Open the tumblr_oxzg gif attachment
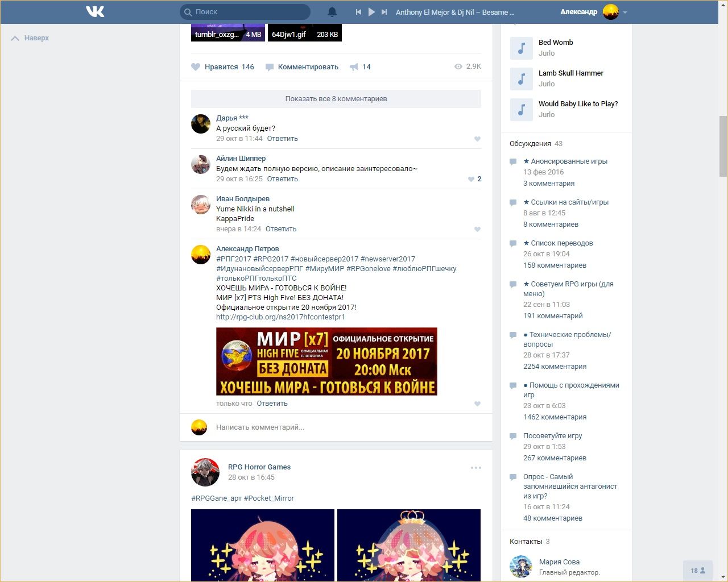Image resolution: width=728 pixels, height=582 pixels. point(228,33)
